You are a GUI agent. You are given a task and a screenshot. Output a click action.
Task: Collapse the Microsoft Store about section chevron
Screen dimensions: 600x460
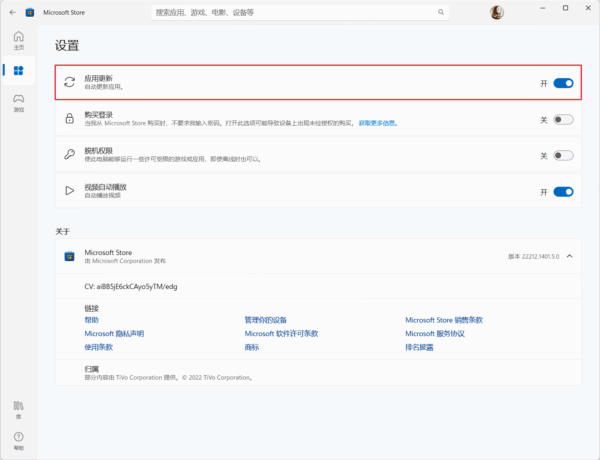pos(569,256)
